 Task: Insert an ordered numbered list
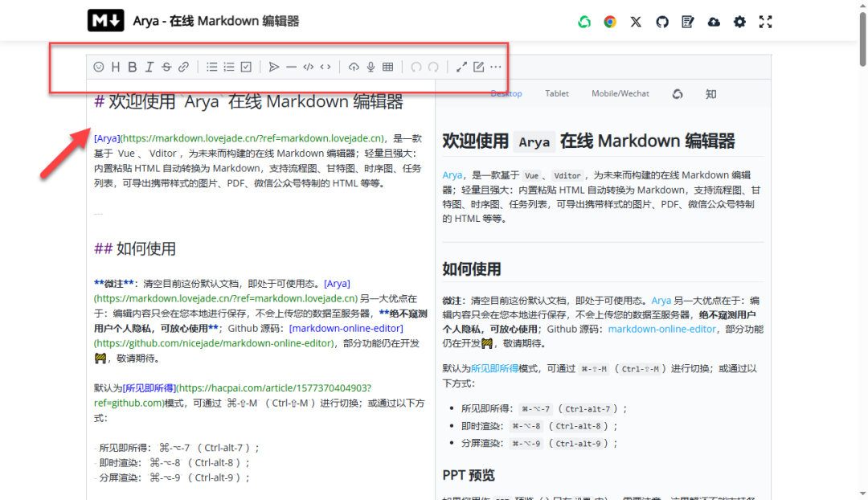tap(229, 67)
